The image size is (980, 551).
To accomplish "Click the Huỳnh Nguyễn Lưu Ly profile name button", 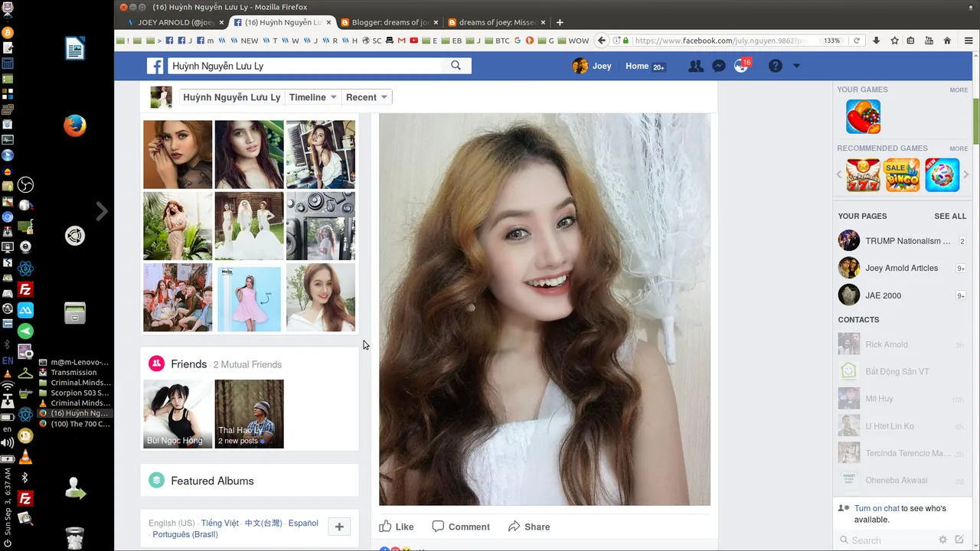I will [232, 97].
